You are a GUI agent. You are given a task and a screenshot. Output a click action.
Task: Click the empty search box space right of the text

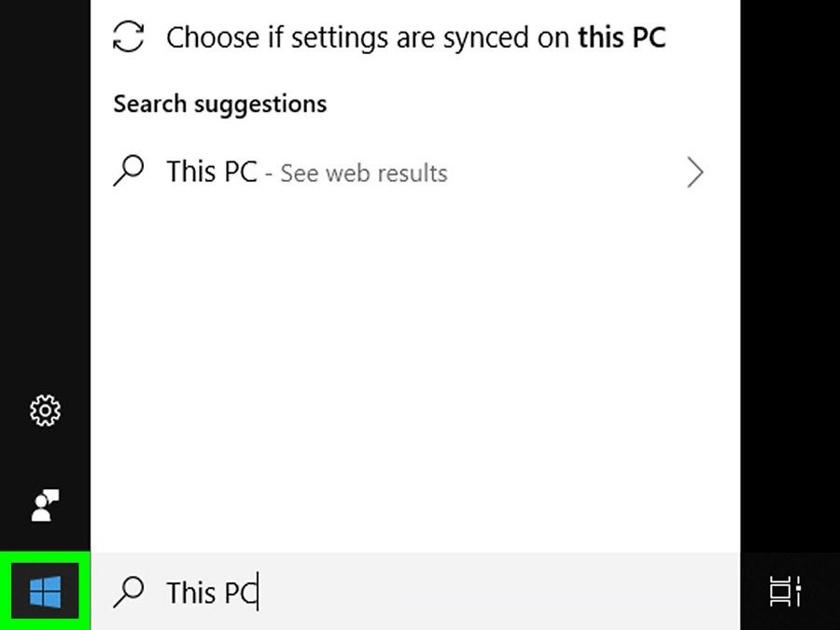(495, 592)
